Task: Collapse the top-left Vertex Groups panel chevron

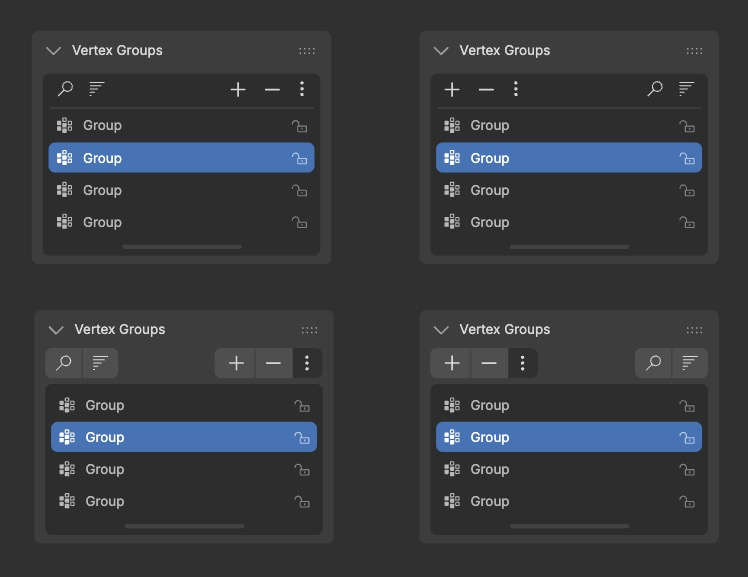Action: pyautogui.click(x=54, y=51)
